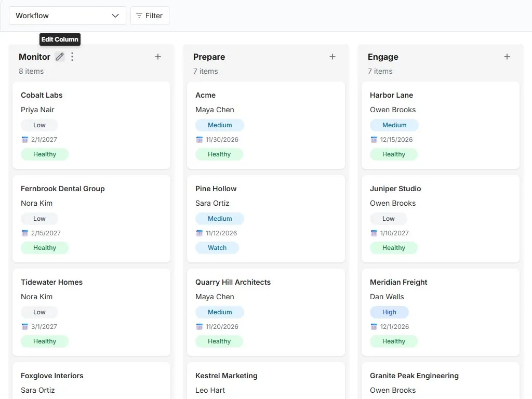
Task: Click the Engage column heading
Action: pos(383,57)
